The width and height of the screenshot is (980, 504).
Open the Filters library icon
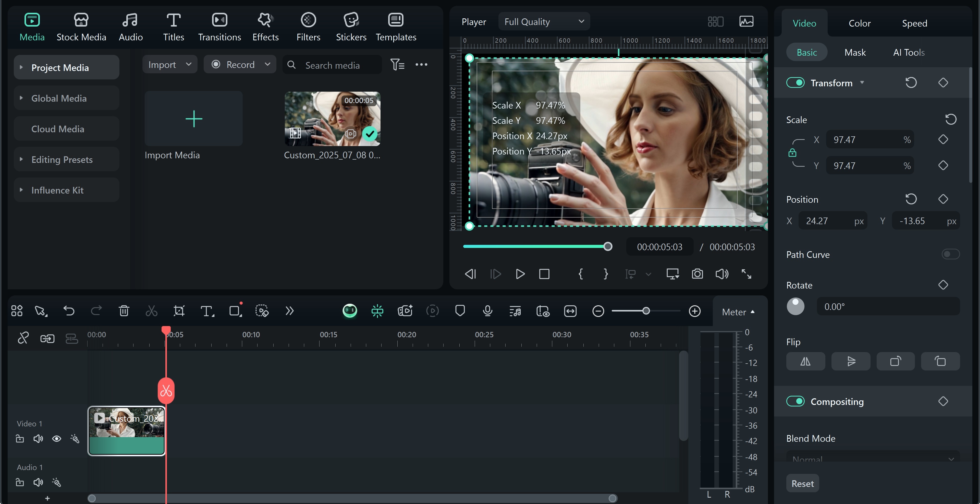point(308,20)
